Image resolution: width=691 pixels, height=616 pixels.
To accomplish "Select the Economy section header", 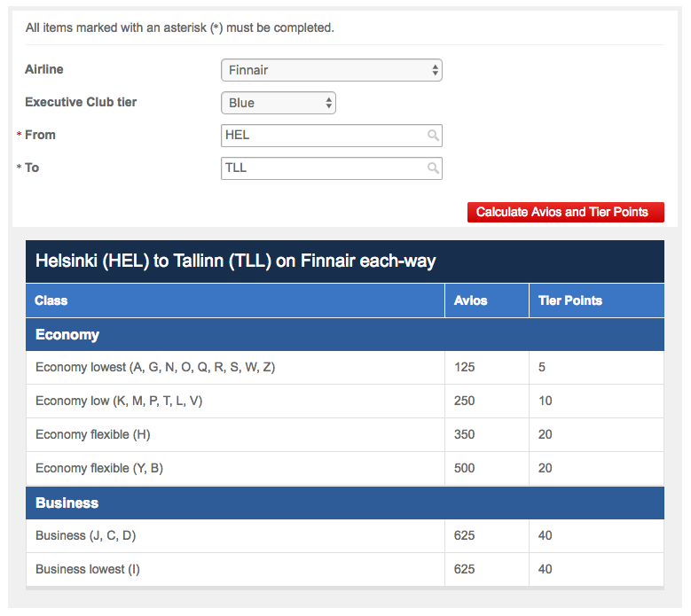I will 67,335.
